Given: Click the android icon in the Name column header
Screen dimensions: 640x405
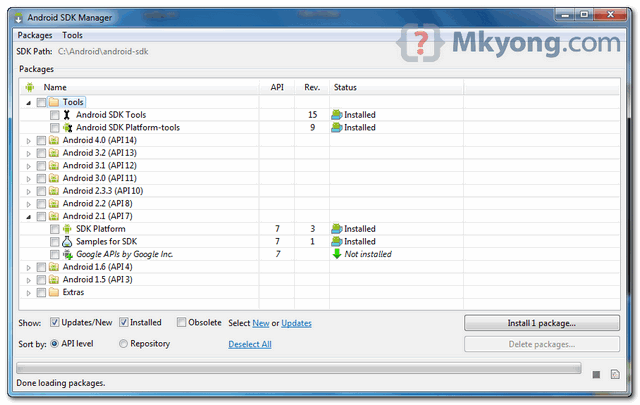Looking at the screenshot, I should (x=30, y=87).
